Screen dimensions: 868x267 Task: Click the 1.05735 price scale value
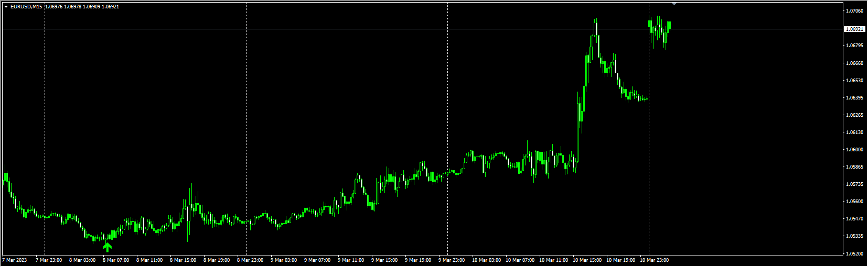[x=855, y=184]
